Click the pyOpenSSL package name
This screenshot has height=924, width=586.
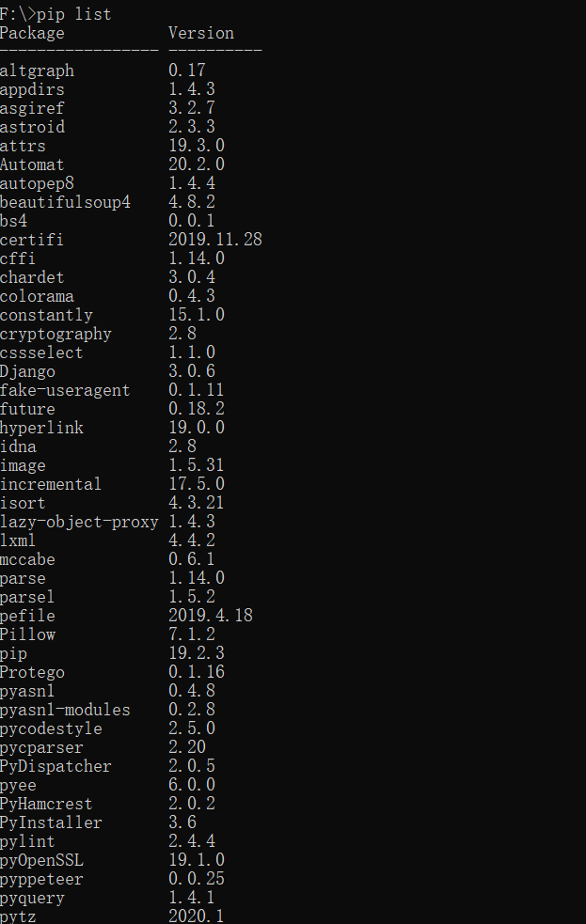click(x=41, y=861)
